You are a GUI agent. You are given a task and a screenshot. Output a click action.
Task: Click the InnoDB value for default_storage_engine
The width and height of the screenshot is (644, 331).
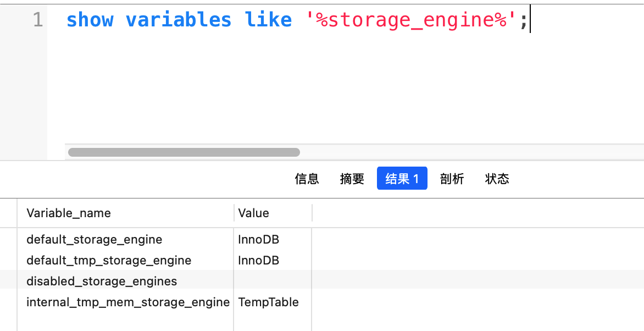[x=258, y=239]
